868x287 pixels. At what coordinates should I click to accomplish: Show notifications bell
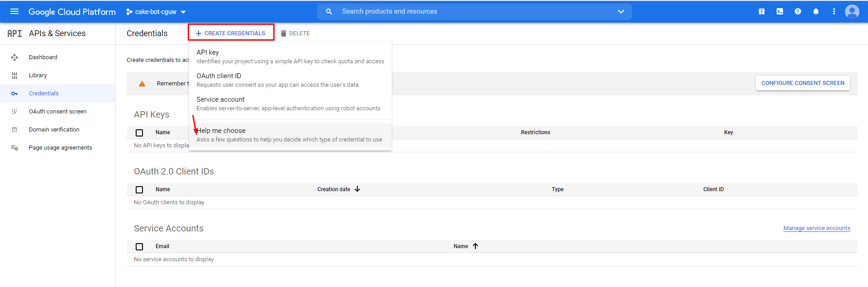[x=816, y=11]
